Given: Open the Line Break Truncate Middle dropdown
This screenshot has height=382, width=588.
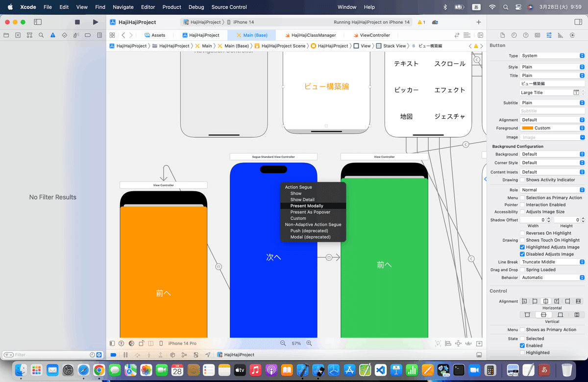Looking at the screenshot, I should click(x=552, y=262).
